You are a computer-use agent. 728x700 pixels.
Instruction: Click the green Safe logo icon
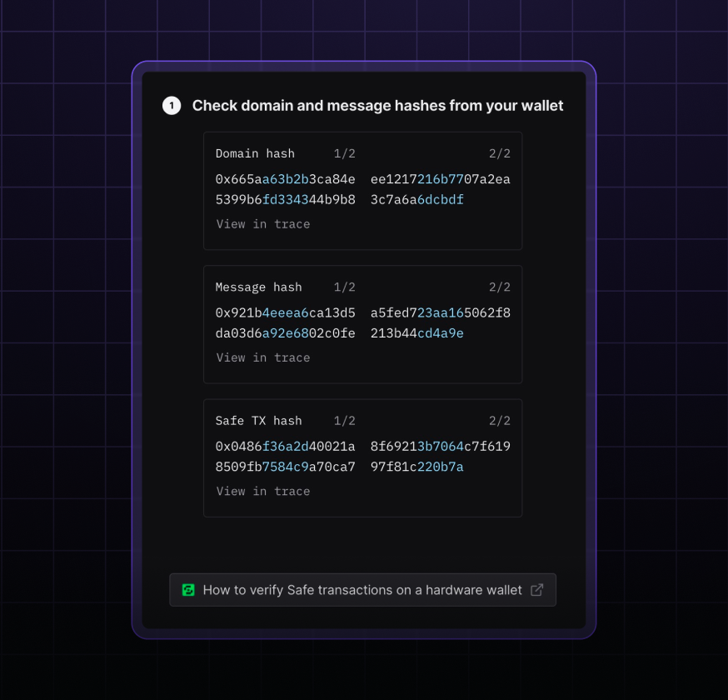[x=188, y=590]
